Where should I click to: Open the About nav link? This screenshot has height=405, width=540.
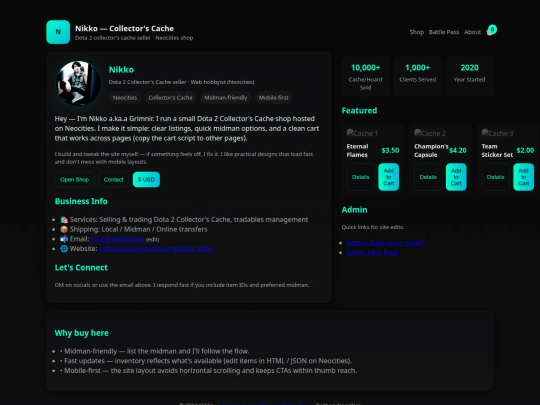tap(472, 32)
